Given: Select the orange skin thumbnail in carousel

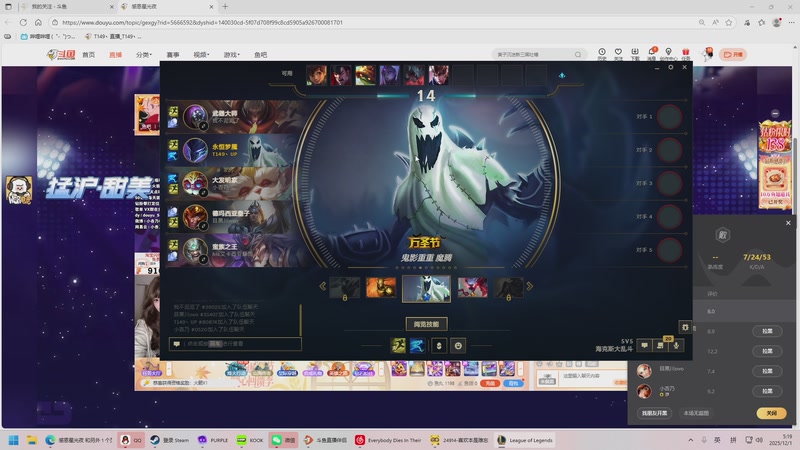Looking at the screenshot, I should [x=381, y=288].
